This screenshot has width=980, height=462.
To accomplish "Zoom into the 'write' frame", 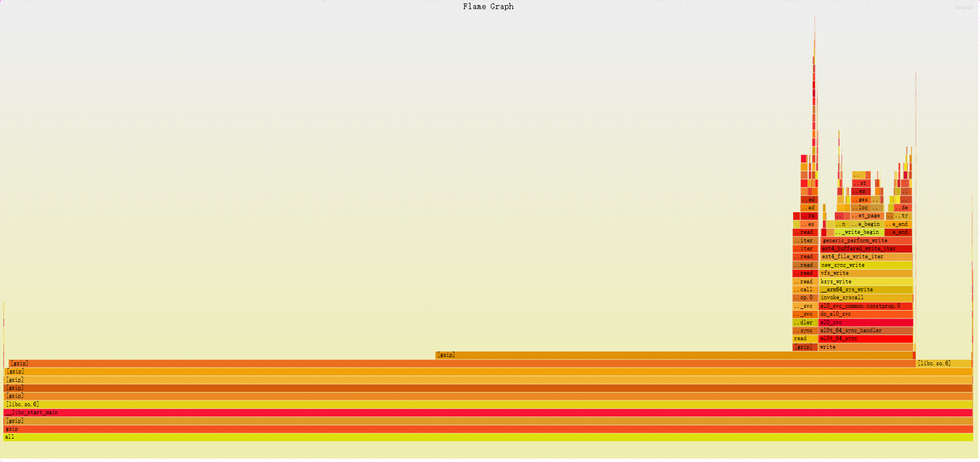I will pos(866,347).
